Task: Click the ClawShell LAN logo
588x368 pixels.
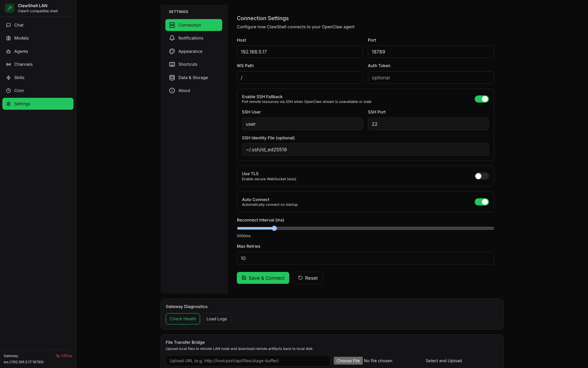Action: pos(9,8)
